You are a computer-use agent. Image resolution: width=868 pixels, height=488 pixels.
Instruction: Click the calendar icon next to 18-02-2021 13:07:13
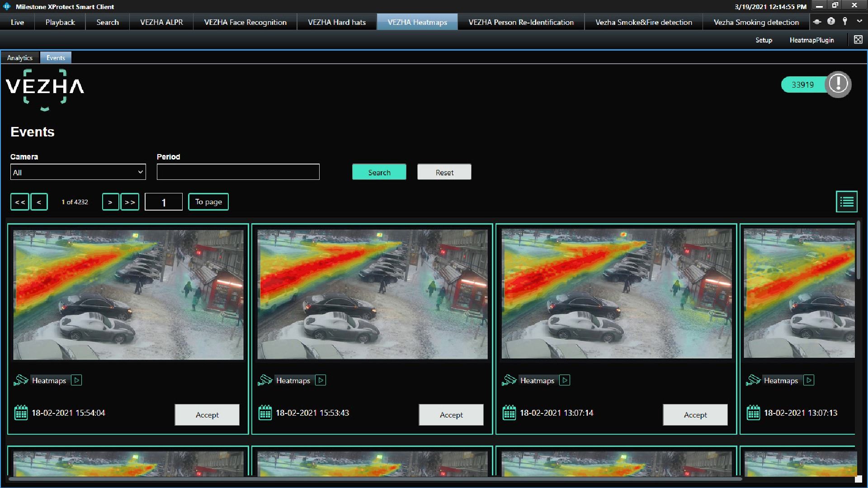753,413
